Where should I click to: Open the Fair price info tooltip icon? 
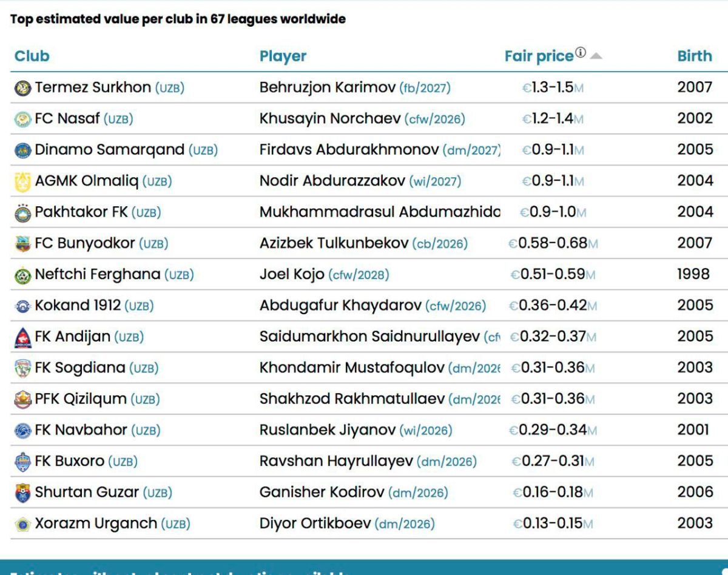pos(581,53)
